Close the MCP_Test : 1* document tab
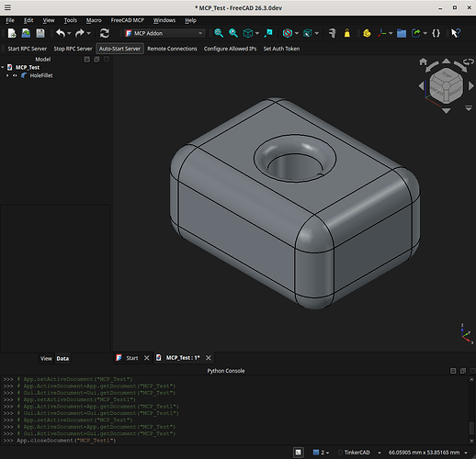Screen dimensions: 476x459 coord(209,358)
